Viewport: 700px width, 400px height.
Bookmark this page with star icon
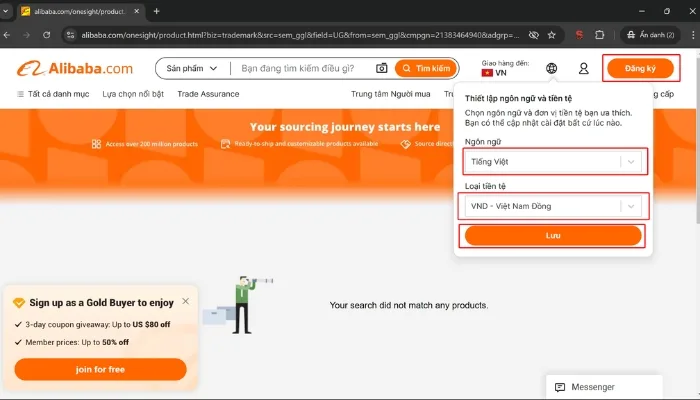pyautogui.click(x=552, y=35)
